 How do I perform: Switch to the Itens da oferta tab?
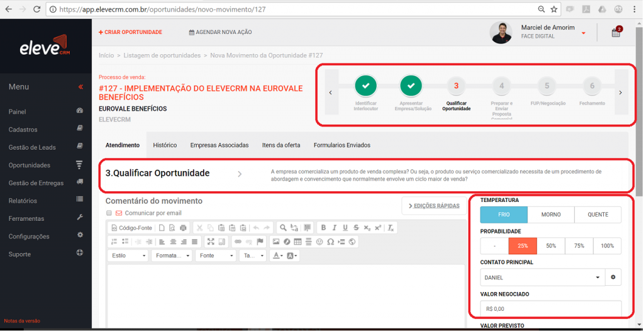point(281,145)
